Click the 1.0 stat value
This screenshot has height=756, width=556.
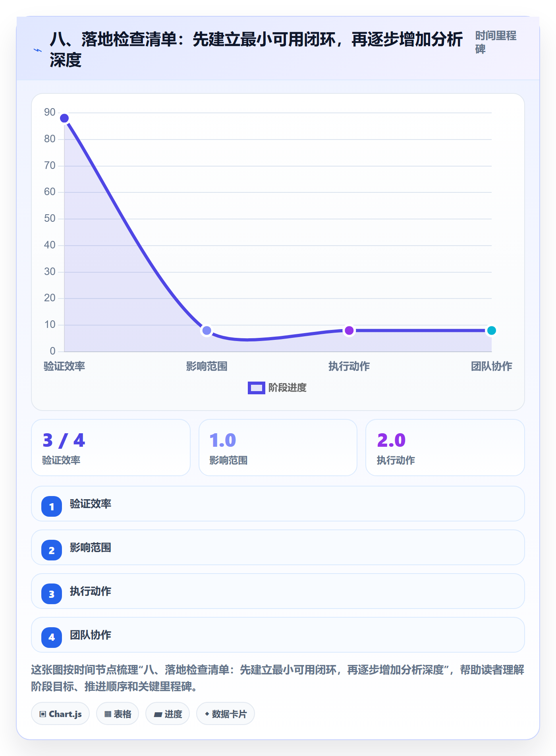pos(223,440)
